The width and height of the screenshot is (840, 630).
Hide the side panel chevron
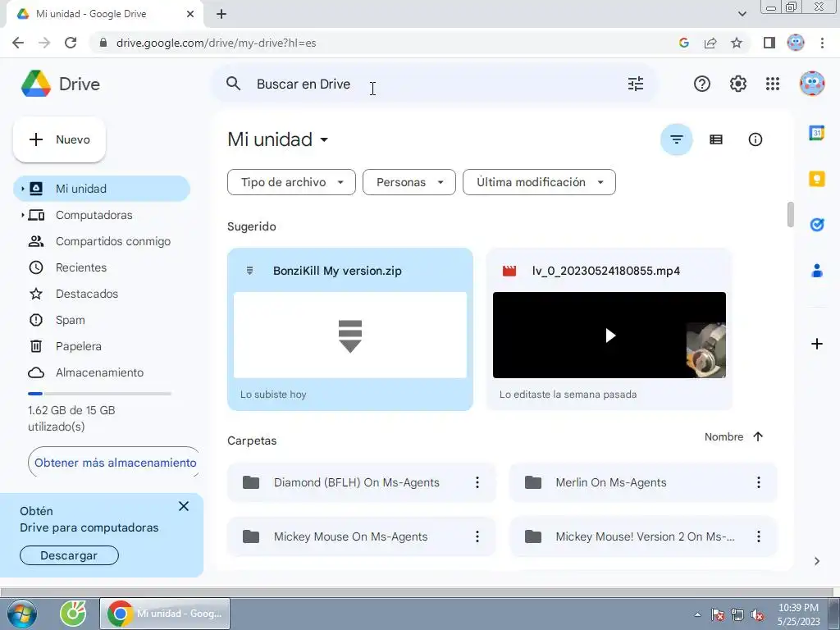point(816,561)
